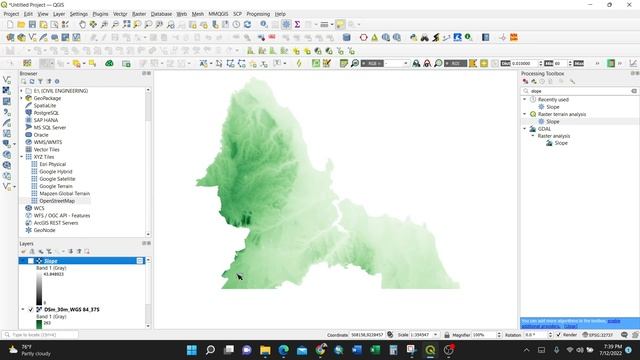Click the blue database icon in plugins toolbar
This screenshot has height=360, width=640.
click(347, 38)
